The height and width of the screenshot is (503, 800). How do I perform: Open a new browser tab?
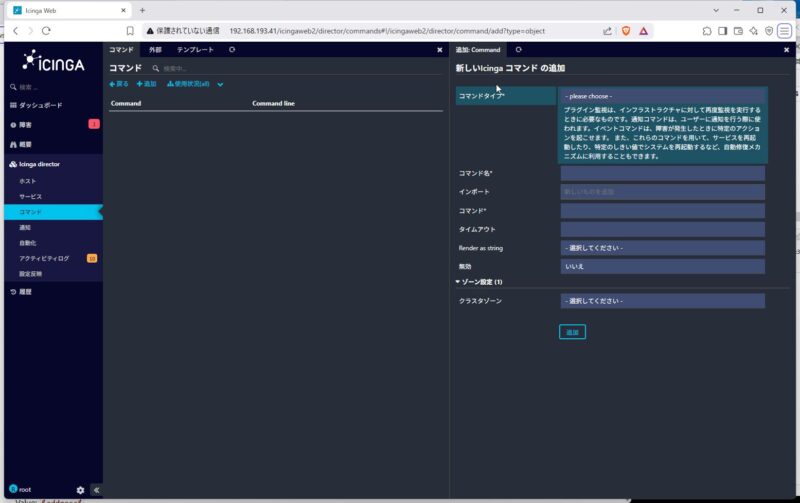(x=142, y=10)
